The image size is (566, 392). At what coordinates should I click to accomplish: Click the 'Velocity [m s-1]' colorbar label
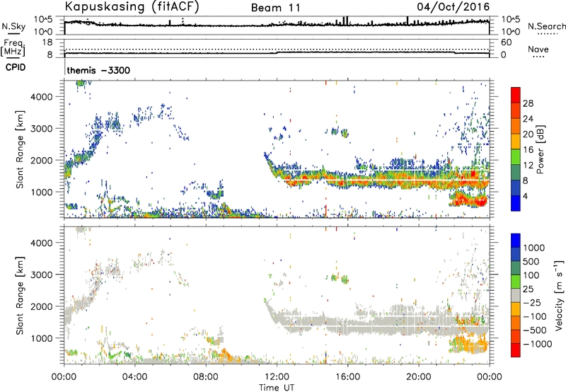[x=559, y=295]
